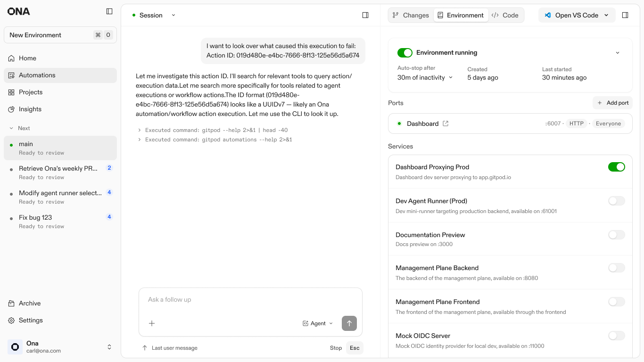Open the auto-stop inactivity dropdown
The height and width of the screenshot is (362, 644).
coord(425,78)
